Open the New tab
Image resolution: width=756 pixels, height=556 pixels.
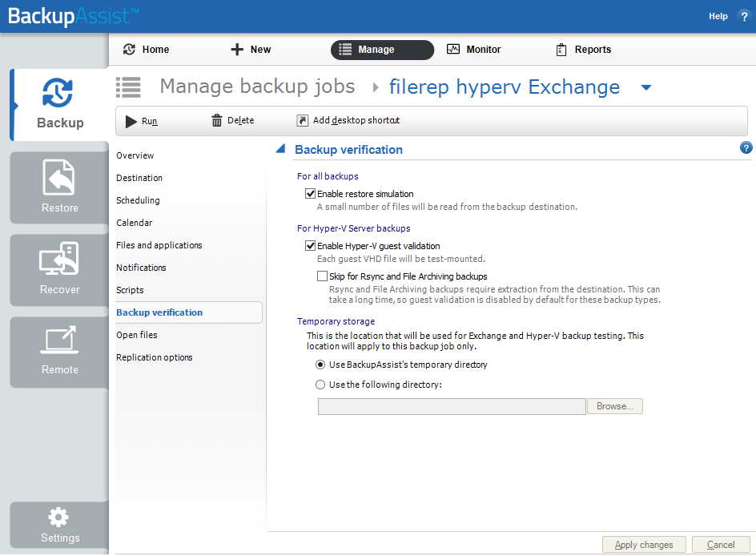click(251, 49)
